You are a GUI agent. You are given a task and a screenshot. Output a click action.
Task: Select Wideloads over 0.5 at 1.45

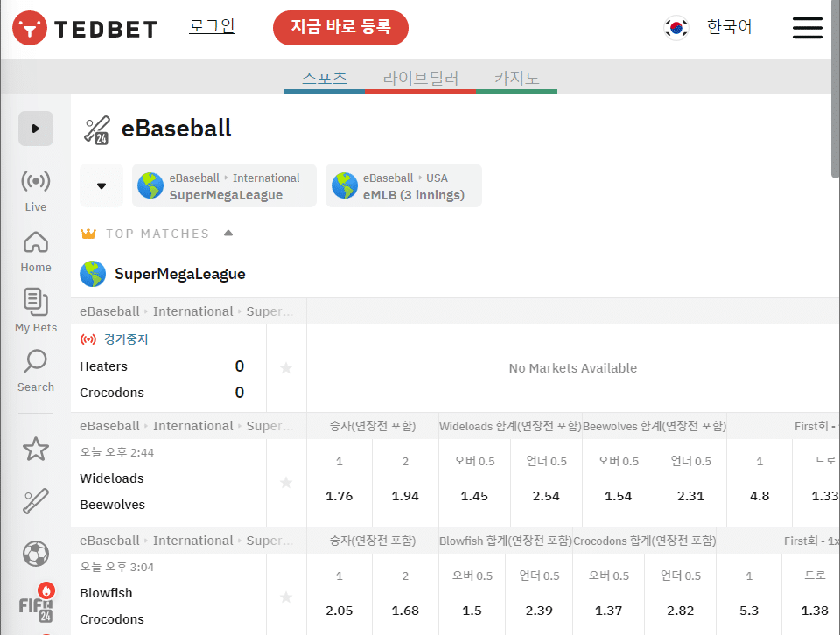[474, 483]
